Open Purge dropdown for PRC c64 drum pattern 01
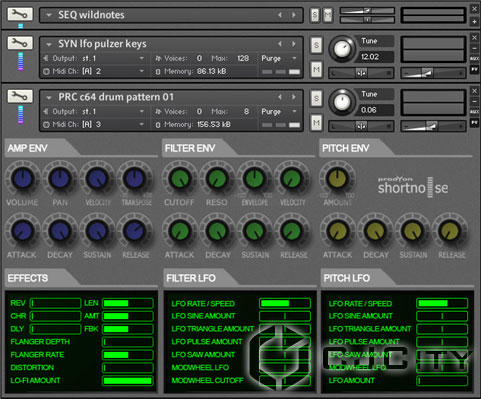The height and width of the screenshot is (399, 481). tap(294, 111)
